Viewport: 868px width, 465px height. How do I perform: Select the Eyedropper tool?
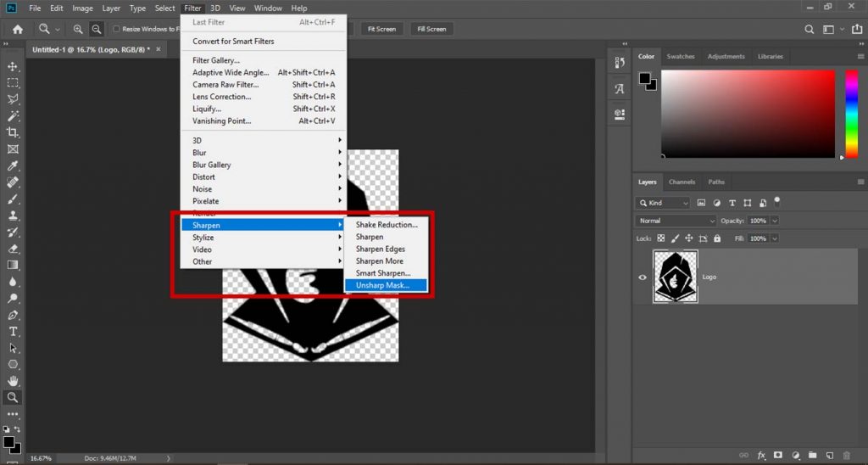click(x=12, y=165)
